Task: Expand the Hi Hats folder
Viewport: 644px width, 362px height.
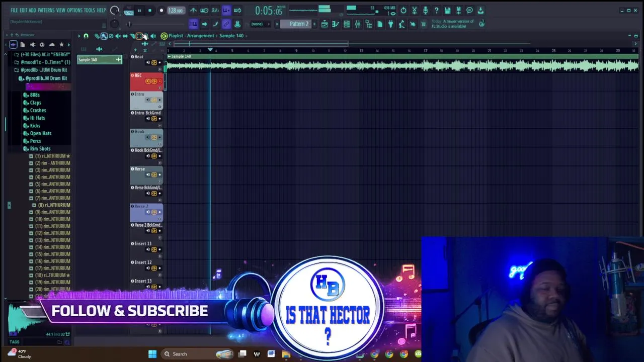Action: tap(34, 118)
